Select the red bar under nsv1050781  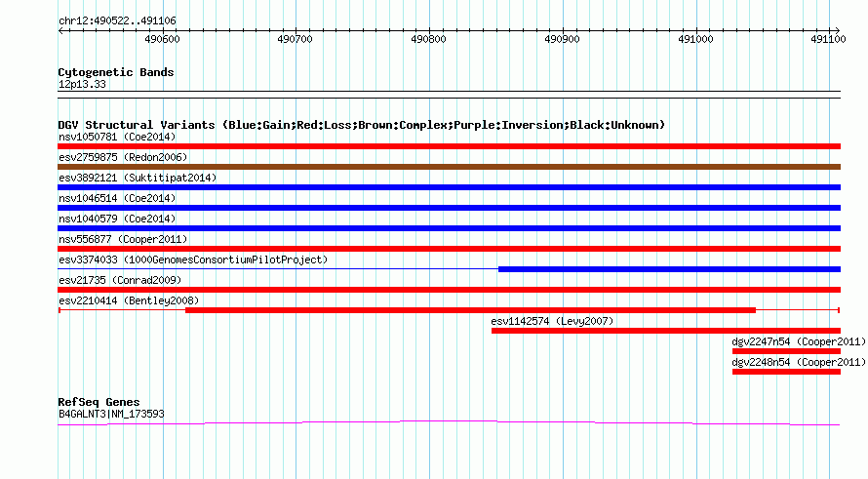point(449,146)
